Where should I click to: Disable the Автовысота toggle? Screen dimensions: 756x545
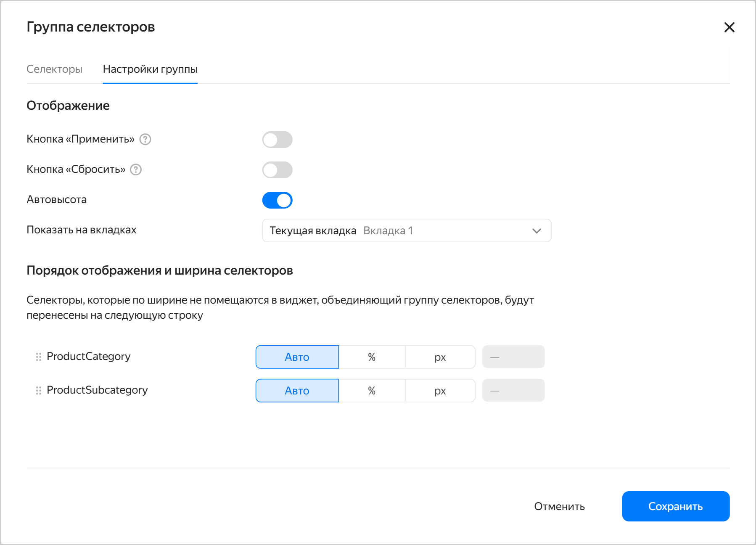277,200
